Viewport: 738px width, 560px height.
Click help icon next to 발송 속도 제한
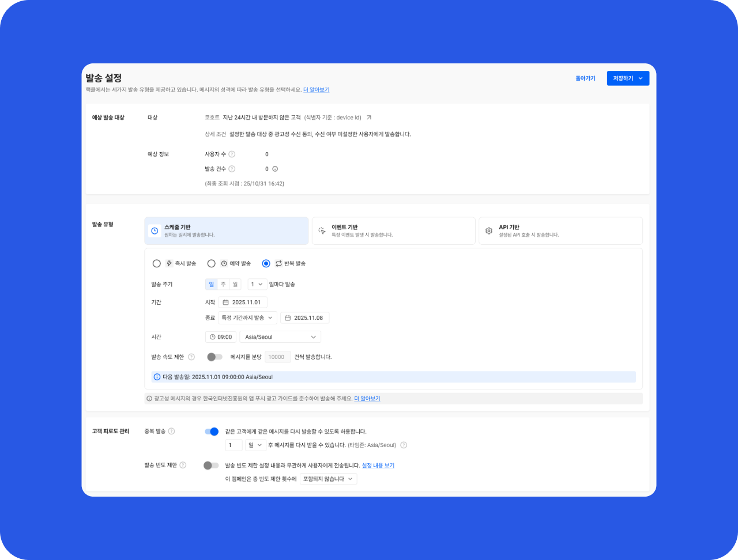coord(191,357)
